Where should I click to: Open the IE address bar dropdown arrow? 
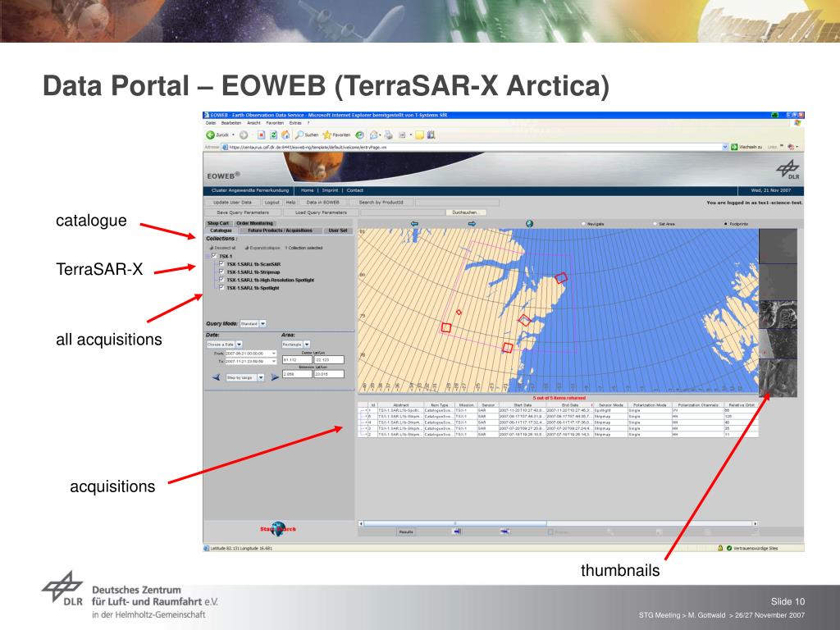coord(725,147)
